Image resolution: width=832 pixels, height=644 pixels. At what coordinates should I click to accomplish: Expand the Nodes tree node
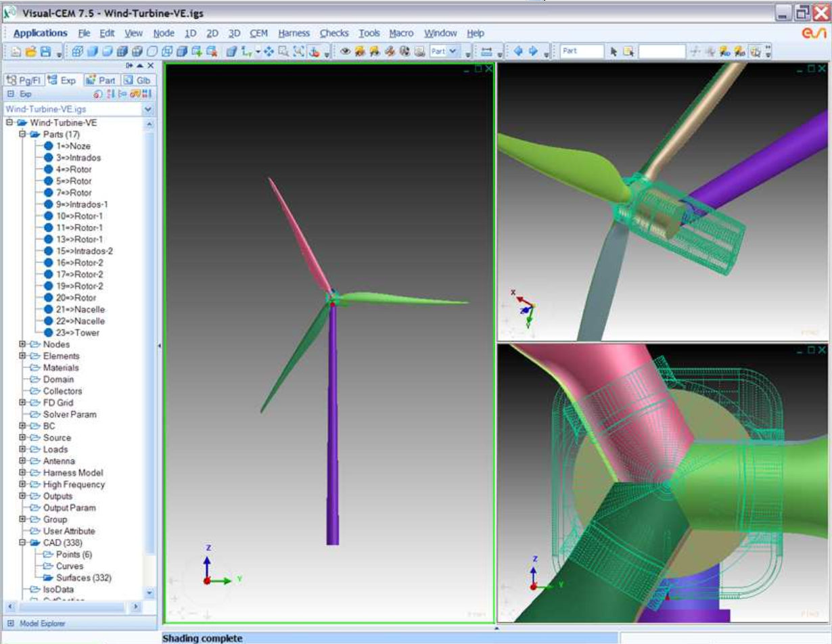[22, 344]
